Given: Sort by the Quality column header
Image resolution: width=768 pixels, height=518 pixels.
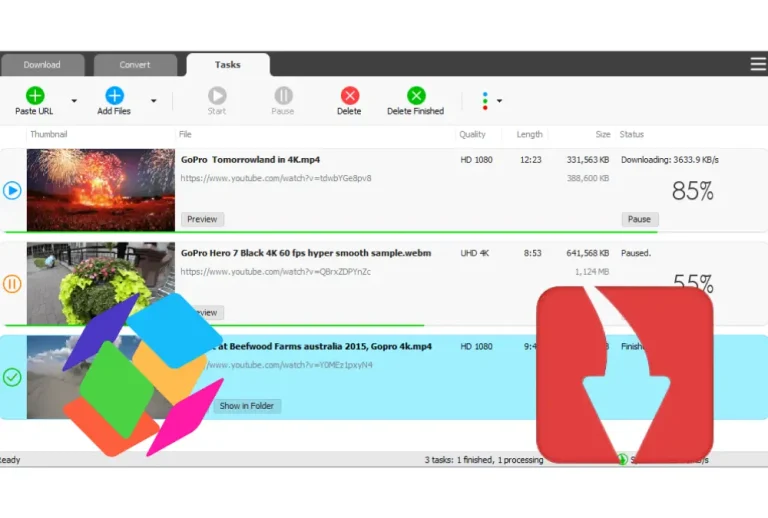Looking at the screenshot, I should [472, 134].
